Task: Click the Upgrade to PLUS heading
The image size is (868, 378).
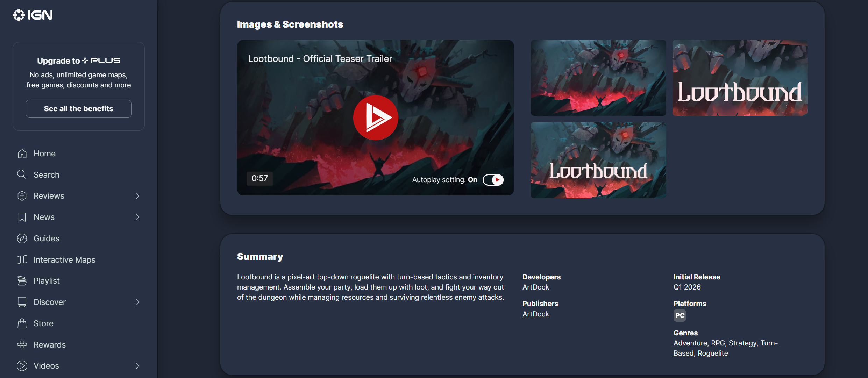Action: pyautogui.click(x=79, y=60)
